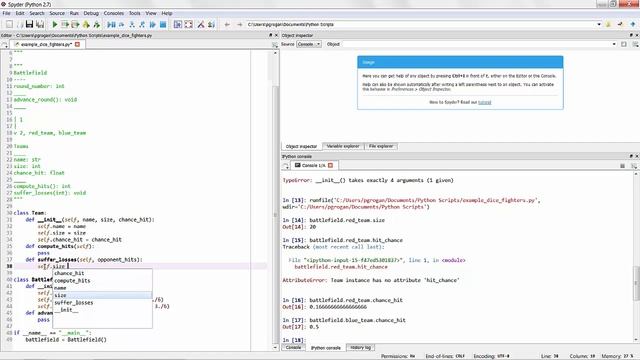Open editor pane options menu
The image size is (640, 360).
click(x=275, y=45)
